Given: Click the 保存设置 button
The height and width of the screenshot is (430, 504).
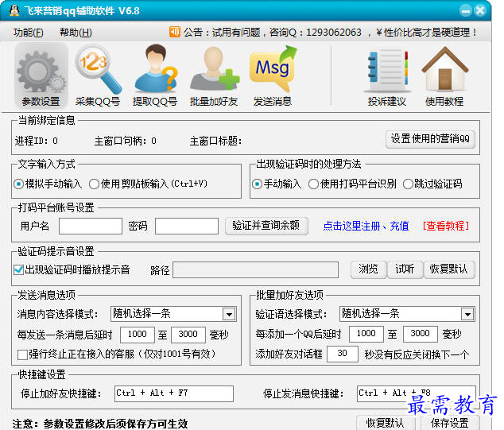Looking at the screenshot, I should click(x=450, y=423).
